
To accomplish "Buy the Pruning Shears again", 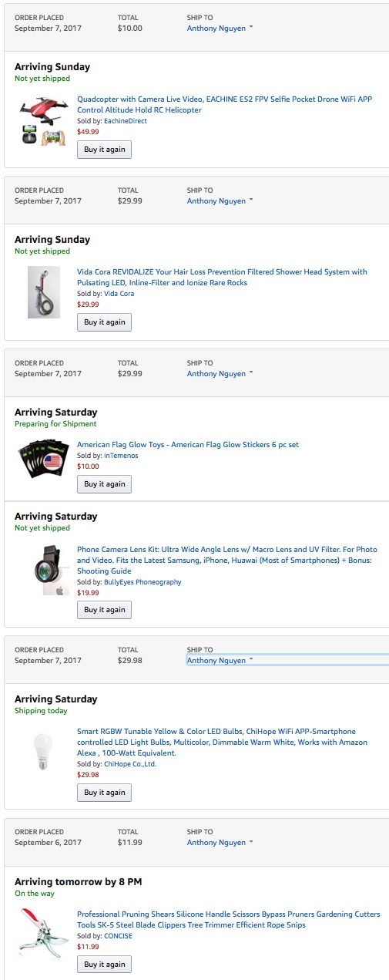I will tap(104, 965).
